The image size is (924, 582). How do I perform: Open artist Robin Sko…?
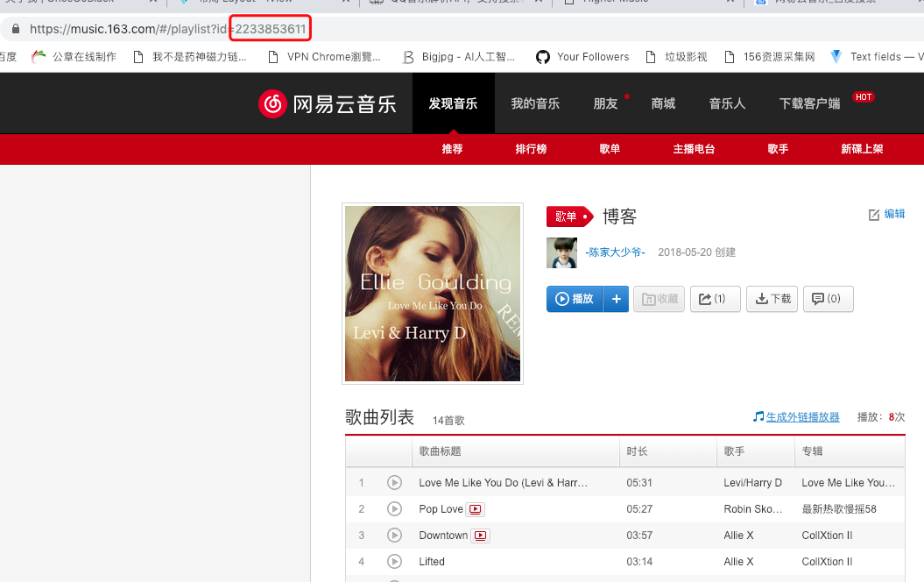pyautogui.click(x=753, y=509)
